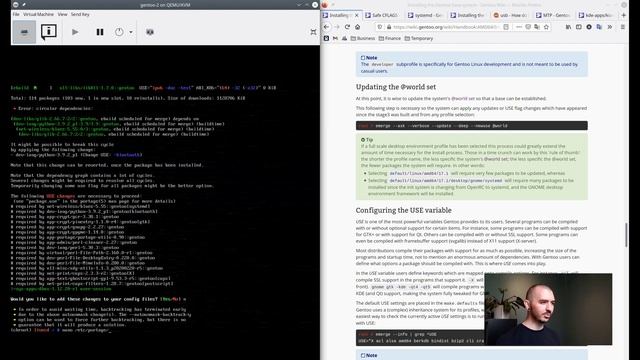Close the active Installing Gentoo tab

(356, 15)
